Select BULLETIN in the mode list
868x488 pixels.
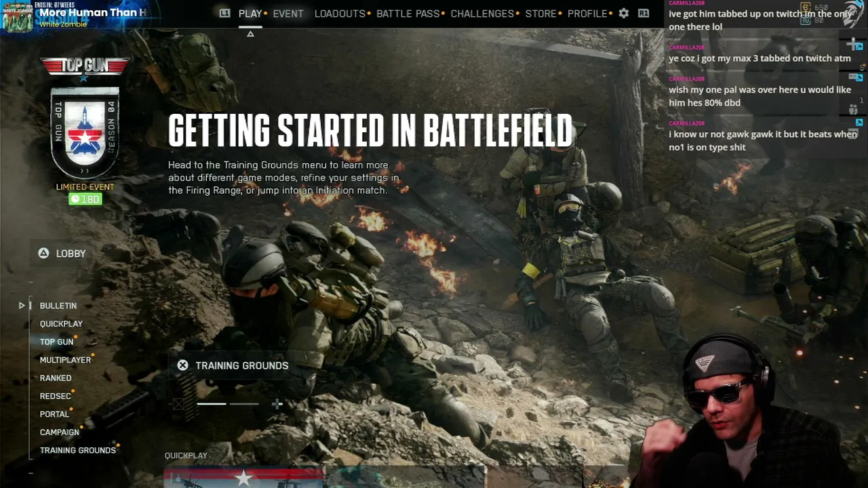(x=58, y=306)
